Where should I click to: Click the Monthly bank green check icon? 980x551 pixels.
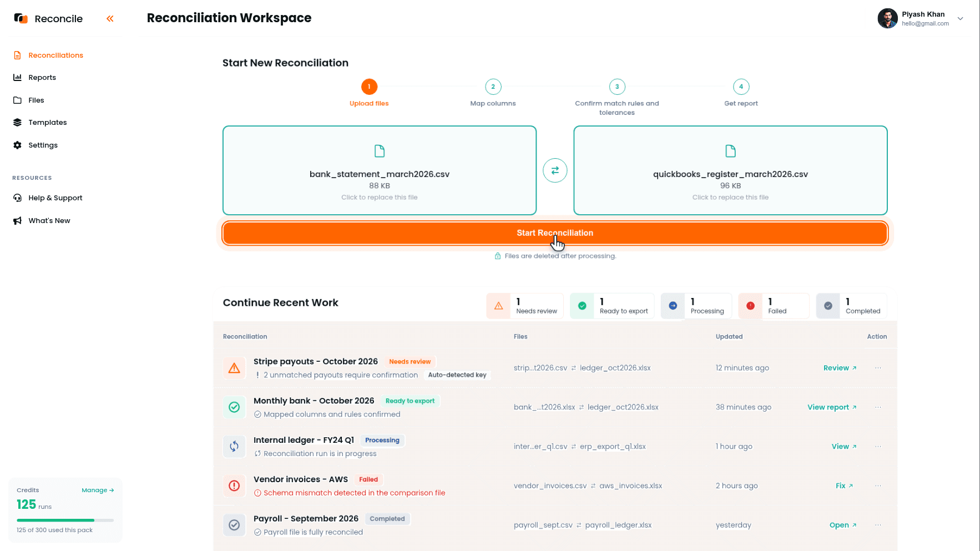tap(234, 407)
